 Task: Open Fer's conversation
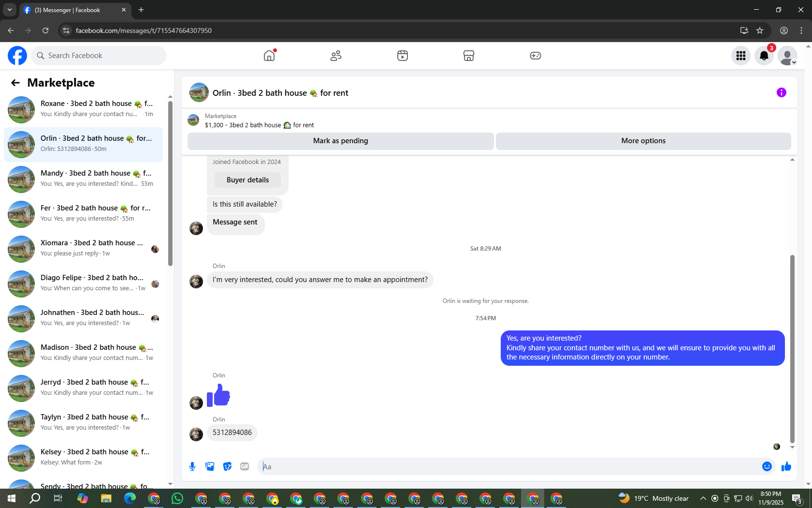click(x=83, y=214)
